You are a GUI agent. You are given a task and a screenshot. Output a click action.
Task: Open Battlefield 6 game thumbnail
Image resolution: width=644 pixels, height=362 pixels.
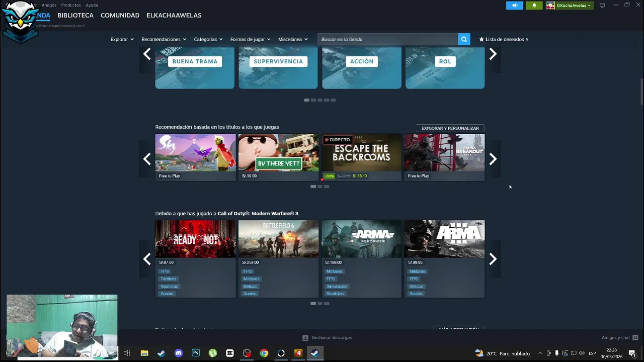click(278, 239)
